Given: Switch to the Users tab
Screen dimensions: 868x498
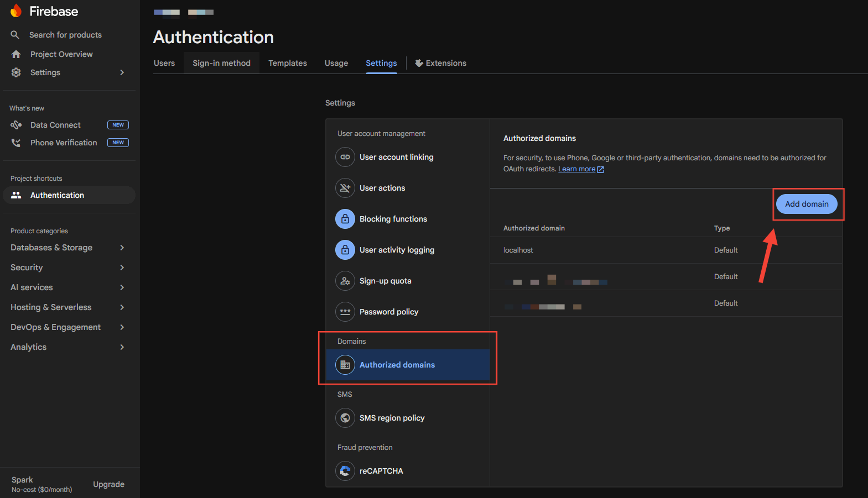Looking at the screenshot, I should tap(164, 63).
